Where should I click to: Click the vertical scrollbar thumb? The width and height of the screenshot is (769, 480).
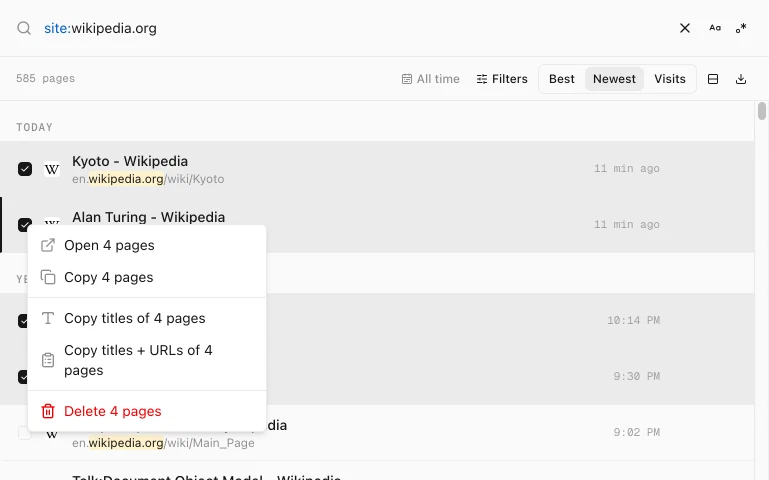(762, 111)
